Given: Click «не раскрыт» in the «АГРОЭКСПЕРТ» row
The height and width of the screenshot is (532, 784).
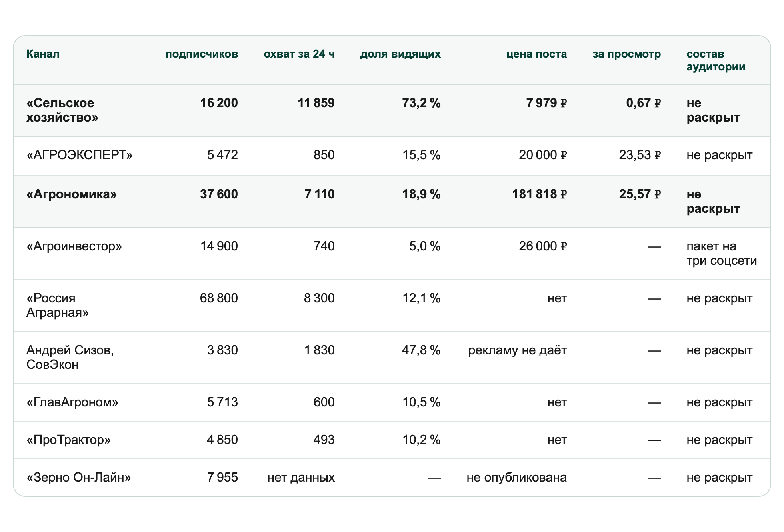Looking at the screenshot, I should tap(720, 155).
